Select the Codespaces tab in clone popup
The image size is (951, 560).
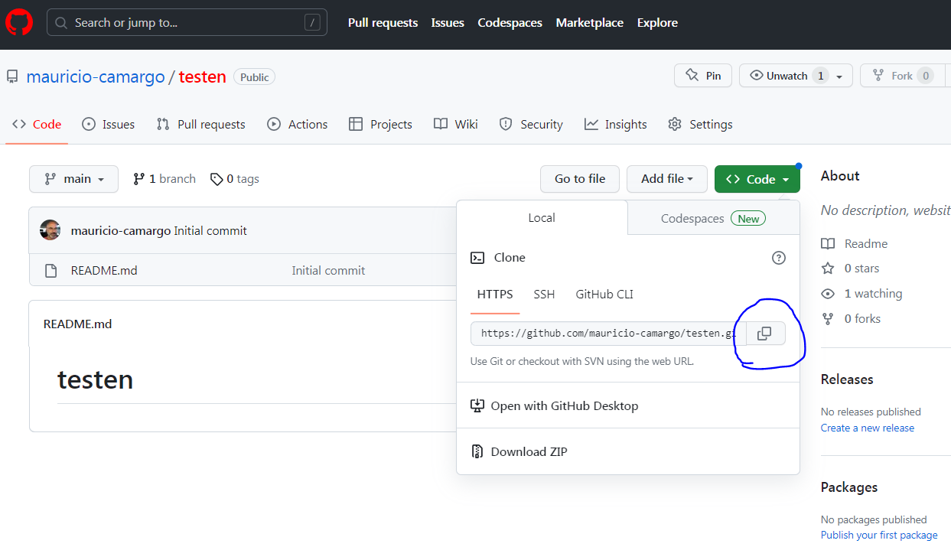(713, 218)
